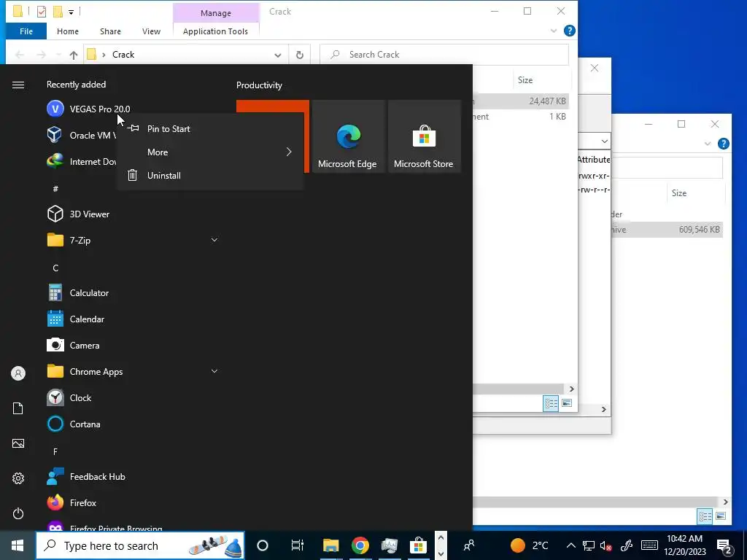Refresh the Crack folder view
The image size is (747, 560).
(300, 55)
